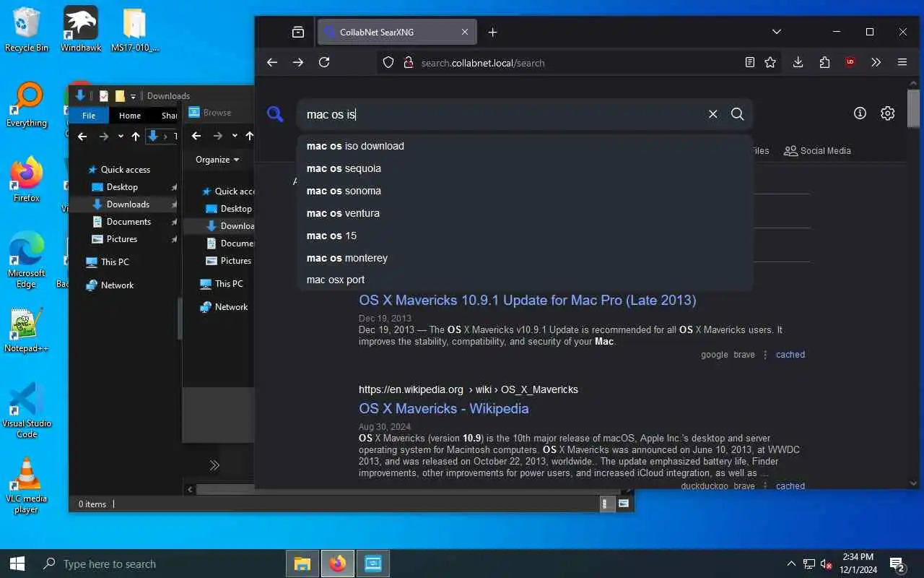
Task: Click the Firefox forward arrow button
Action: [298, 63]
